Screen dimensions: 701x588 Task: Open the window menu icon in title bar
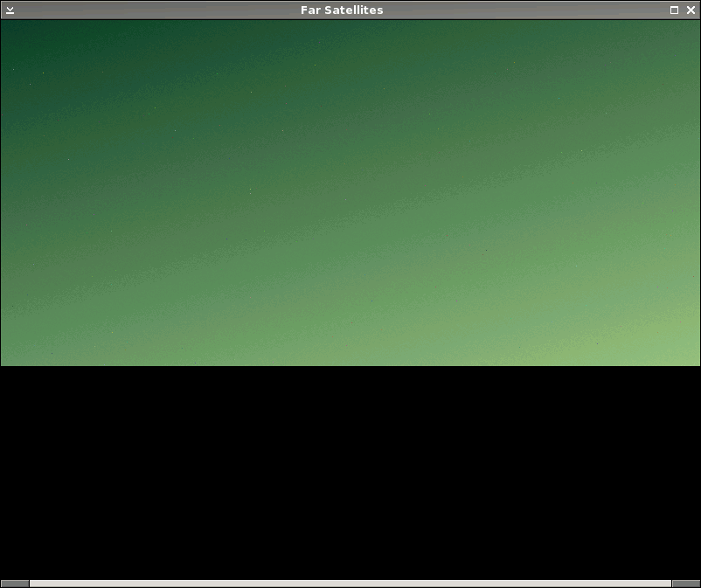click(10, 10)
